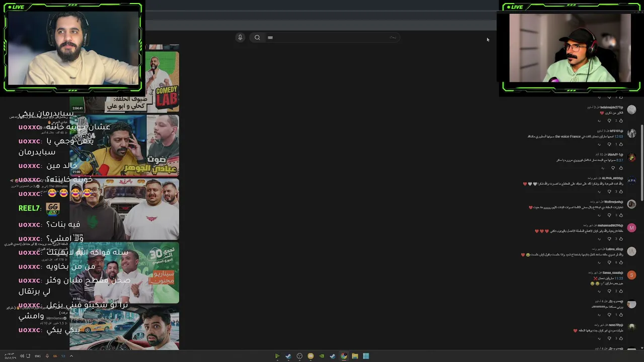
Task: Open the NVIDIA app in taskbar
Action: coord(321,356)
